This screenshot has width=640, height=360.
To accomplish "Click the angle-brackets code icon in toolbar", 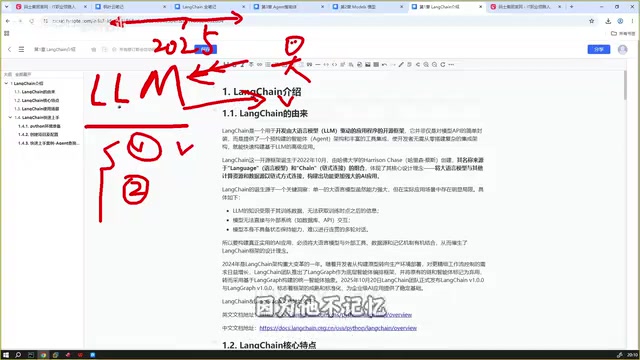I will (x=335, y=64).
